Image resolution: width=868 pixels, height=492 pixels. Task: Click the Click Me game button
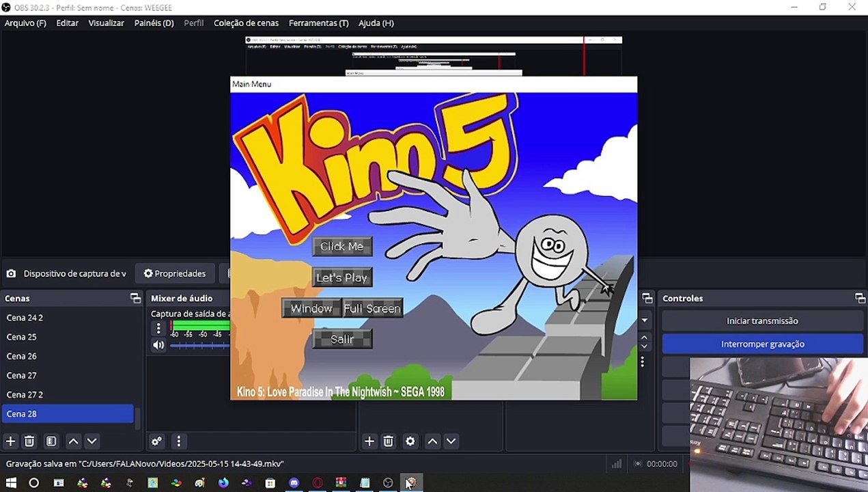pyautogui.click(x=342, y=247)
